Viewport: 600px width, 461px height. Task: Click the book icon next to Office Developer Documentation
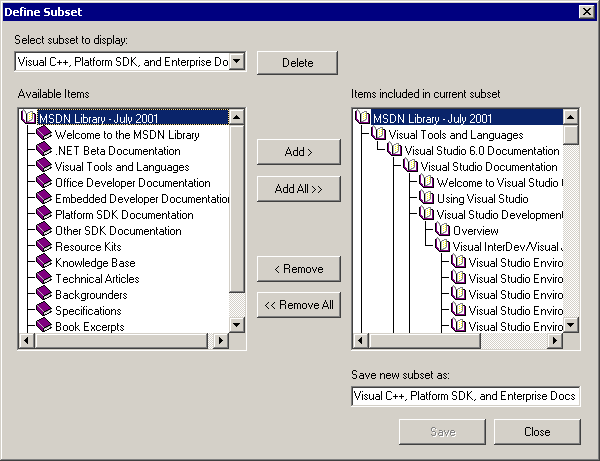click(43, 183)
